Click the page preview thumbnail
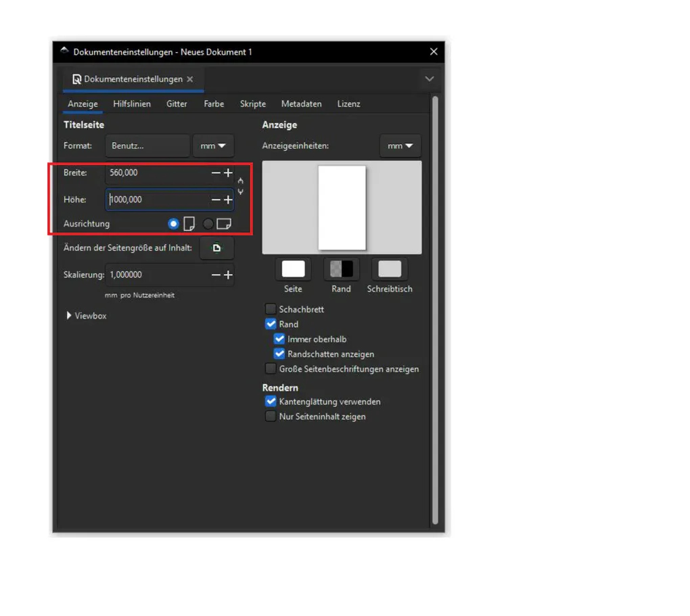690x616 pixels. pyautogui.click(x=342, y=208)
